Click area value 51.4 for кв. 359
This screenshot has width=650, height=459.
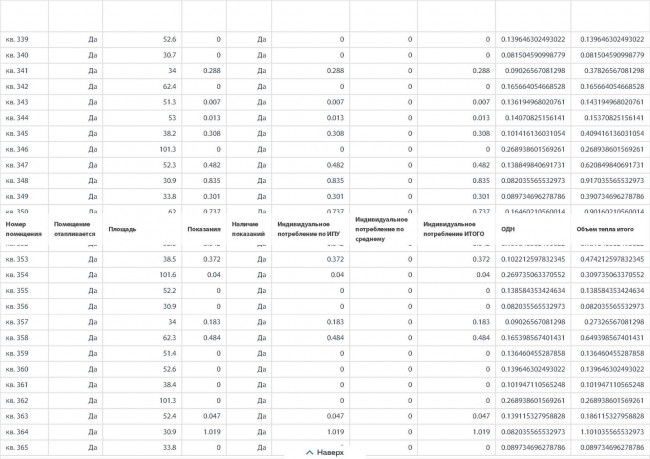[x=170, y=353]
